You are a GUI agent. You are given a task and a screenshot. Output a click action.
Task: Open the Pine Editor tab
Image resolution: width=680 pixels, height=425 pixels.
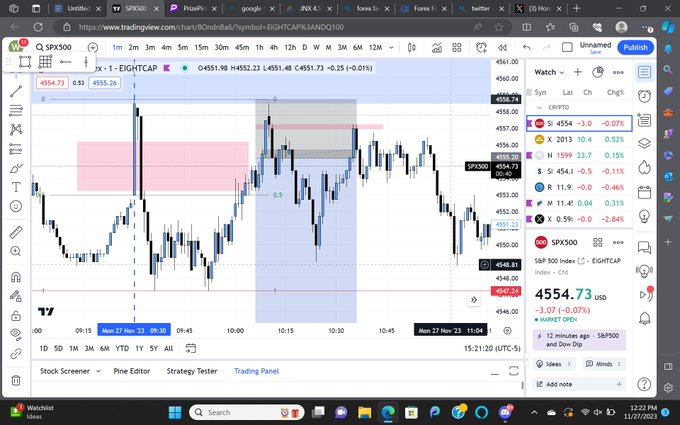132,371
